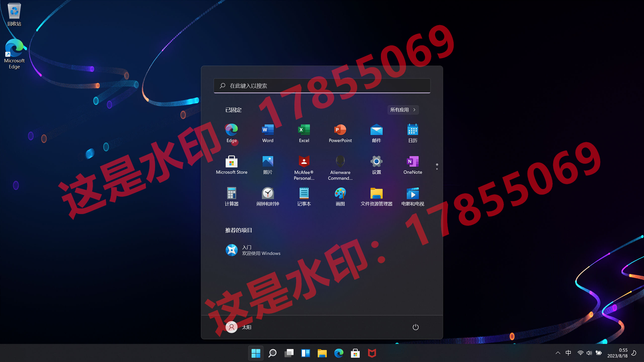The height and width of the screenshot is (362, 644).
Task: Launch Edge from the taskbar
Action: coord(339,353)
